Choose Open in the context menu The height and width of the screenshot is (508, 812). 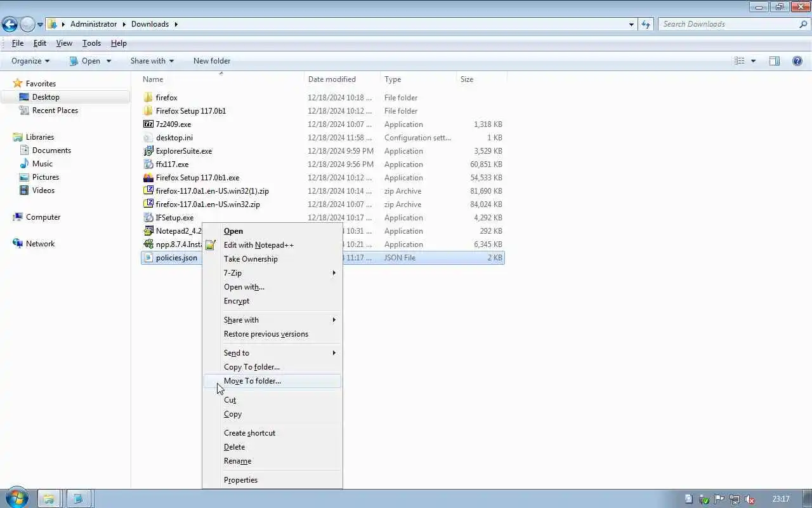click(x=272, y=231)
